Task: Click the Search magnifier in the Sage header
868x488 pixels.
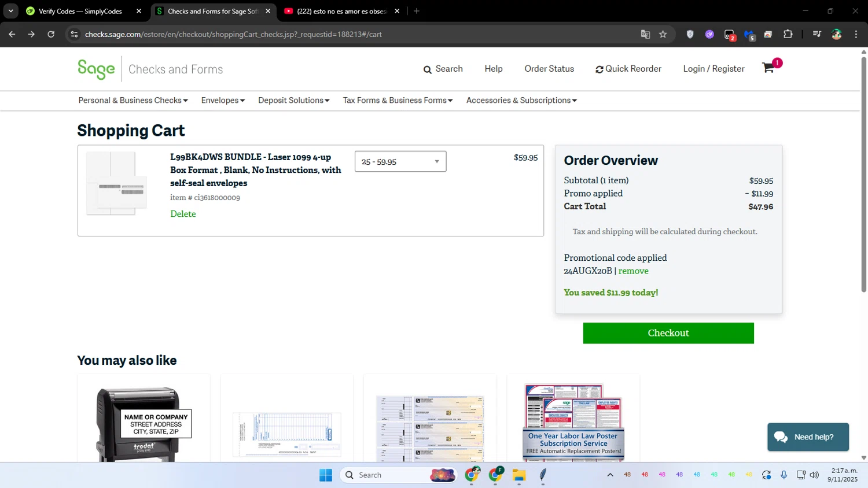Action: coord(428,69)
